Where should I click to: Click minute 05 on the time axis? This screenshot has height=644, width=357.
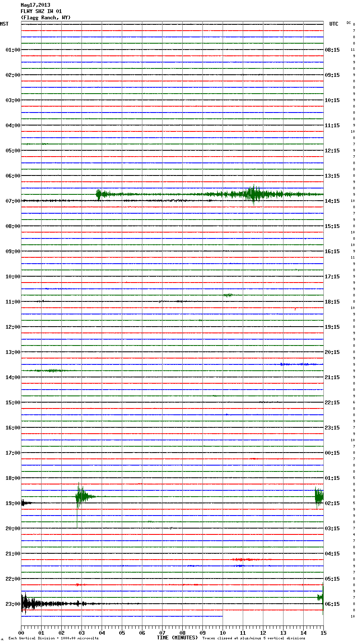click(x=122, y=633)
